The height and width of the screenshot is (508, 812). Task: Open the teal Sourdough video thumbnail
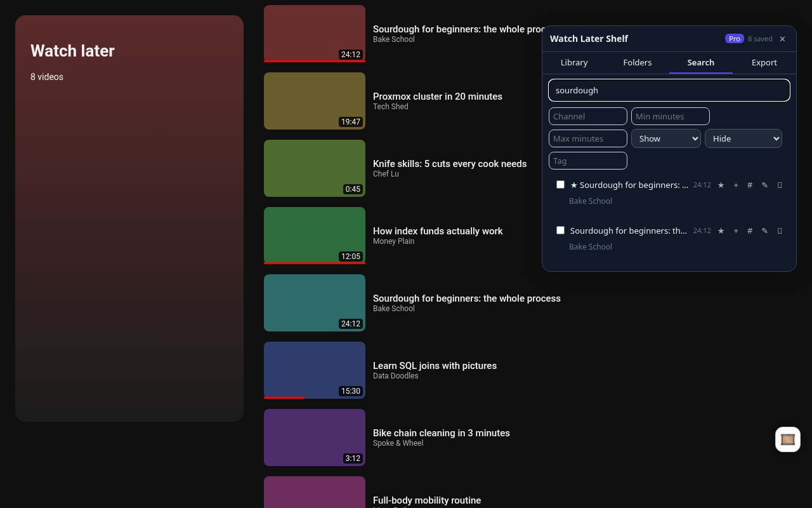pos(315,303)
